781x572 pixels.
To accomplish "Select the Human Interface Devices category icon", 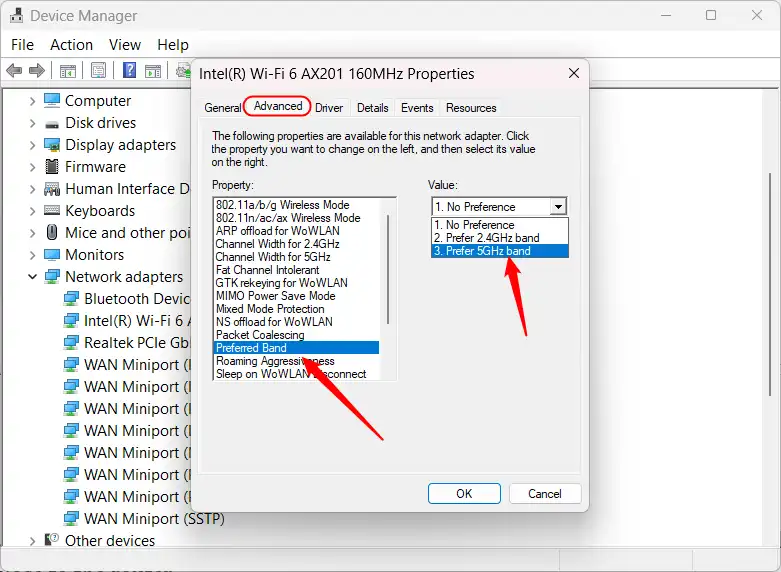I will tap(52, 189).
